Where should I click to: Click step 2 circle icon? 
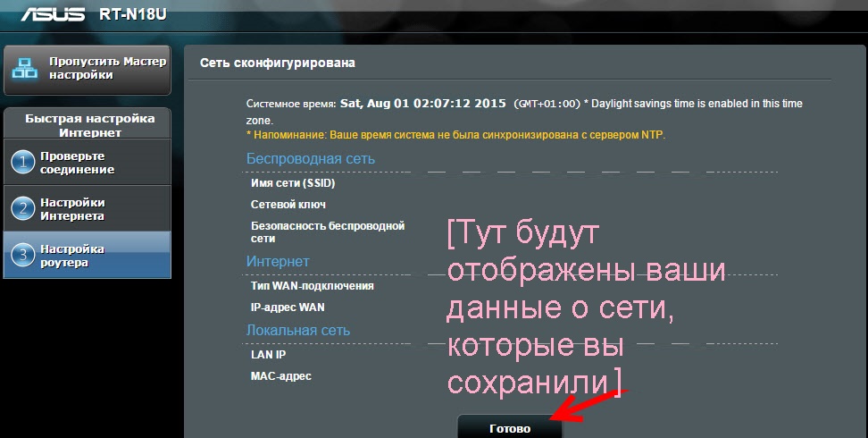(x=22, y=209)
